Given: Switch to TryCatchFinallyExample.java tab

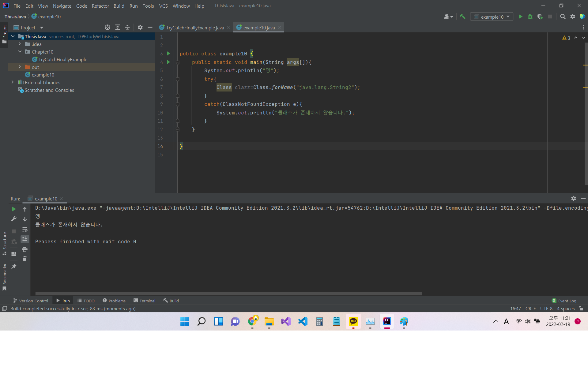Looking at the screenshot, I should pyautogui.click(x=195, y=28).
